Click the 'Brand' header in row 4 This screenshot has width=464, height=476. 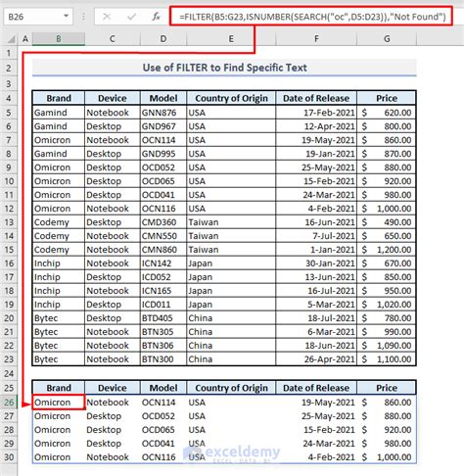59,98
